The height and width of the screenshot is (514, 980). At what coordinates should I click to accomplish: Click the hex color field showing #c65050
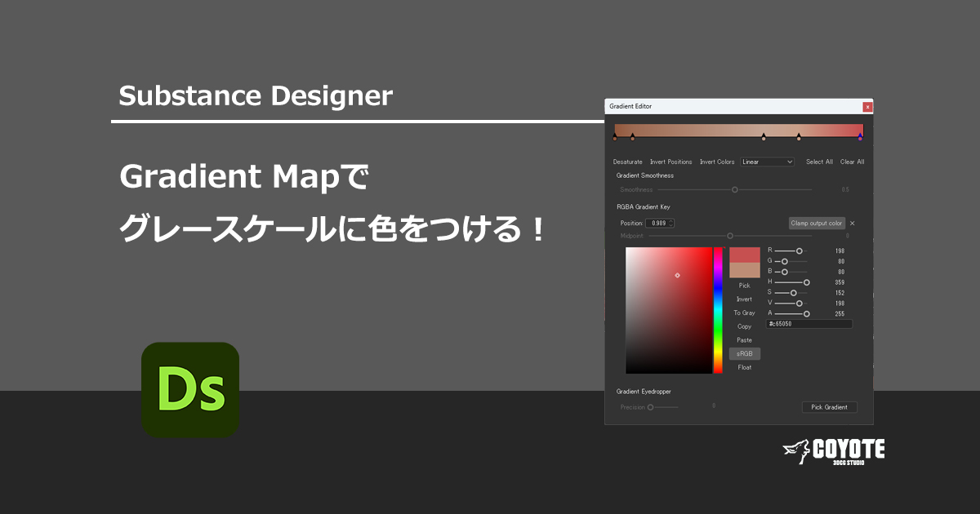(x=810, y=323)
